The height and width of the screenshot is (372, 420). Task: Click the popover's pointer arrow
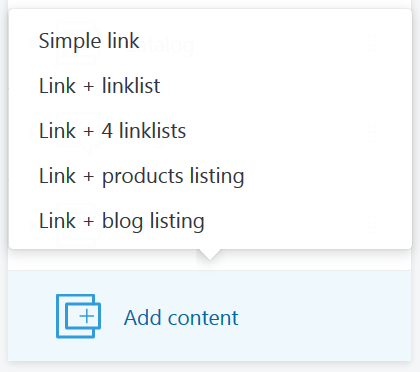209,255
